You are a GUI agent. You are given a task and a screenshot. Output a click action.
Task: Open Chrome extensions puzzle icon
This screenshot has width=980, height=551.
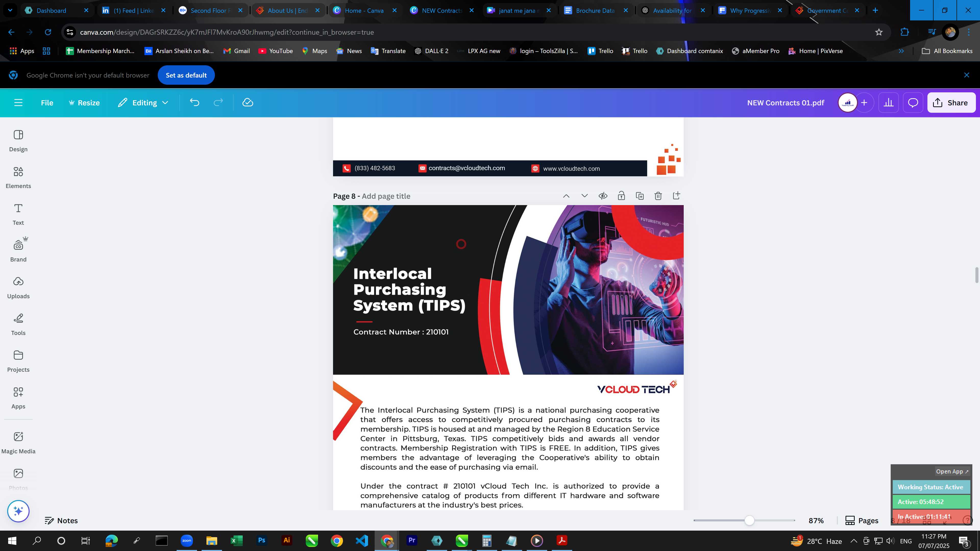click(x=905, y=32)
